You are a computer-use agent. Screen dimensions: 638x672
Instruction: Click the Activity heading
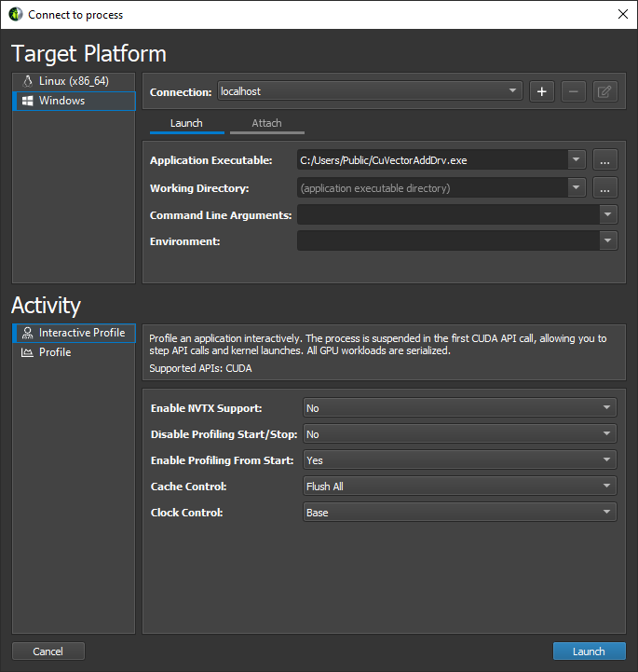pyautogui.click(x=46, y=306)
